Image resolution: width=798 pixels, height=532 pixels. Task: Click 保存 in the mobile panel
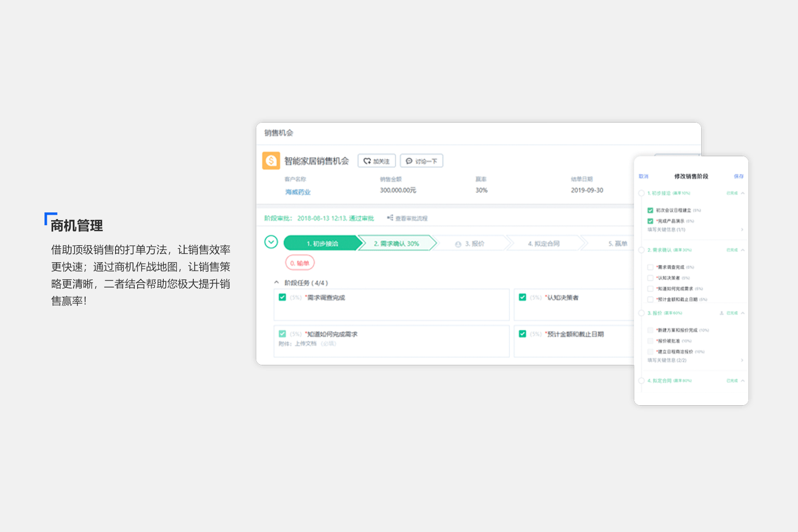tap(739, 176)
